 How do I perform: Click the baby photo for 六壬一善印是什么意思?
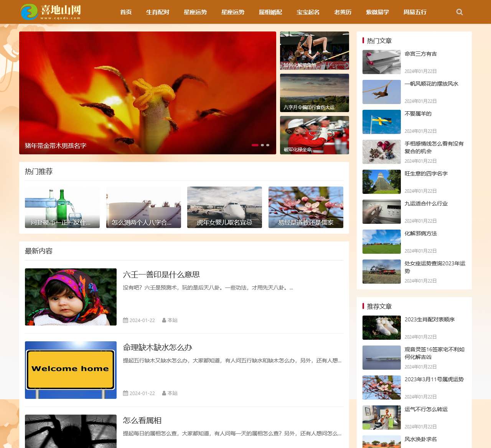point(71,297)
